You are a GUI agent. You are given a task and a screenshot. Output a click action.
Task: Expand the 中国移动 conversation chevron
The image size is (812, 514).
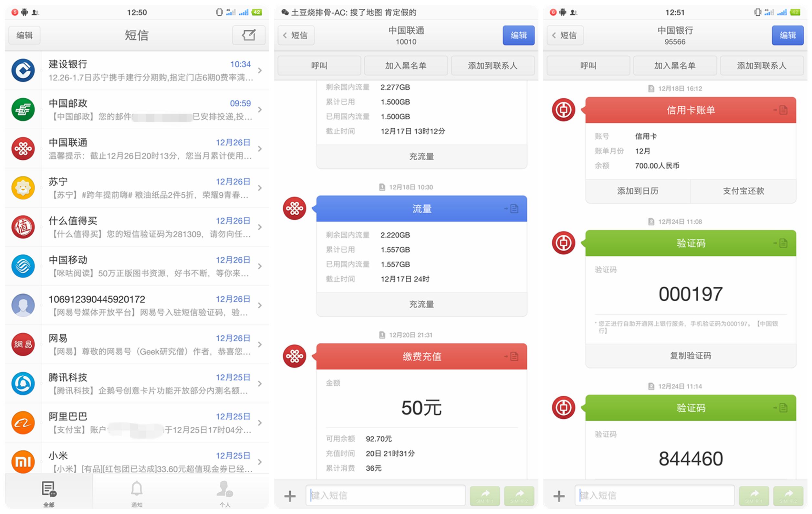pyautogui.click(x=260, y=266)
